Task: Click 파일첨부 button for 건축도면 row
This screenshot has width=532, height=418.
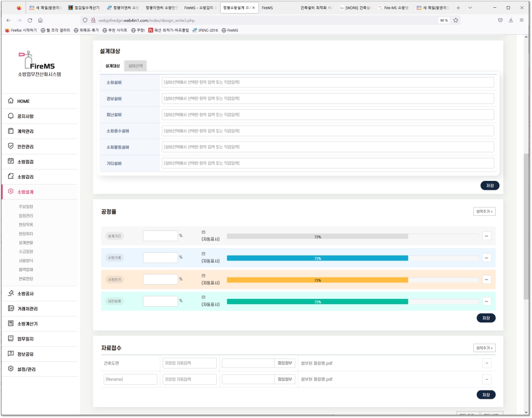Action: 284,363
